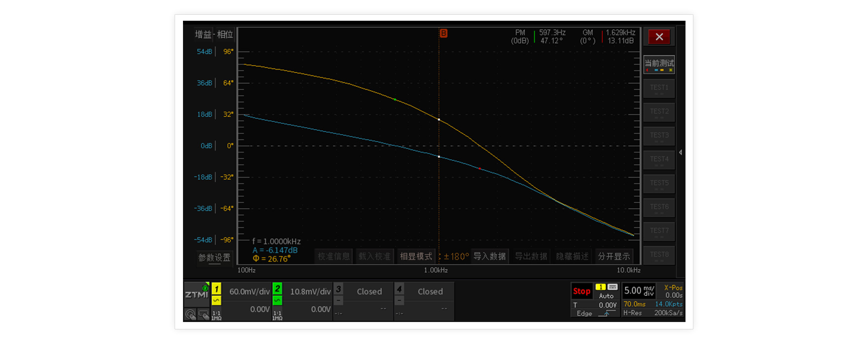
Task: Click the 导入数据 import data button
Action: [489, 256]
